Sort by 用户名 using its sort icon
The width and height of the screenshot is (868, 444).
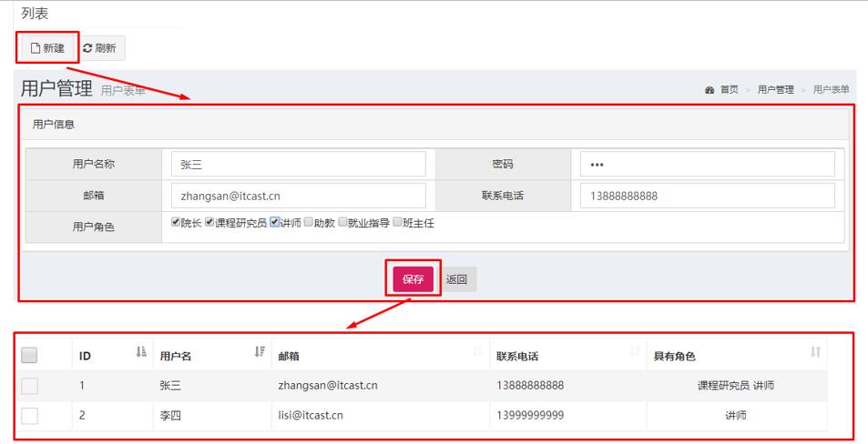[x=260, y=352]
